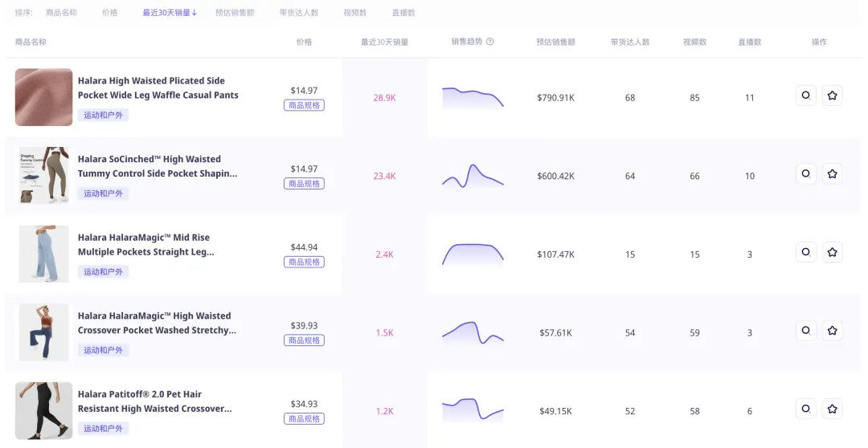Select sales value 23.4K
This screenshot has height=448, width=868.
(384, 177)
